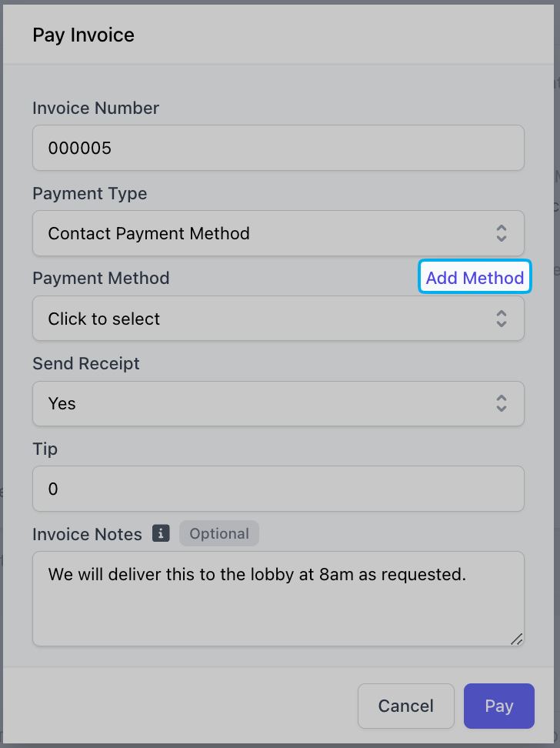Click the chevron icon in Payment Method field
The height and width of the screenshot is (748, 560).
point(501,318)
